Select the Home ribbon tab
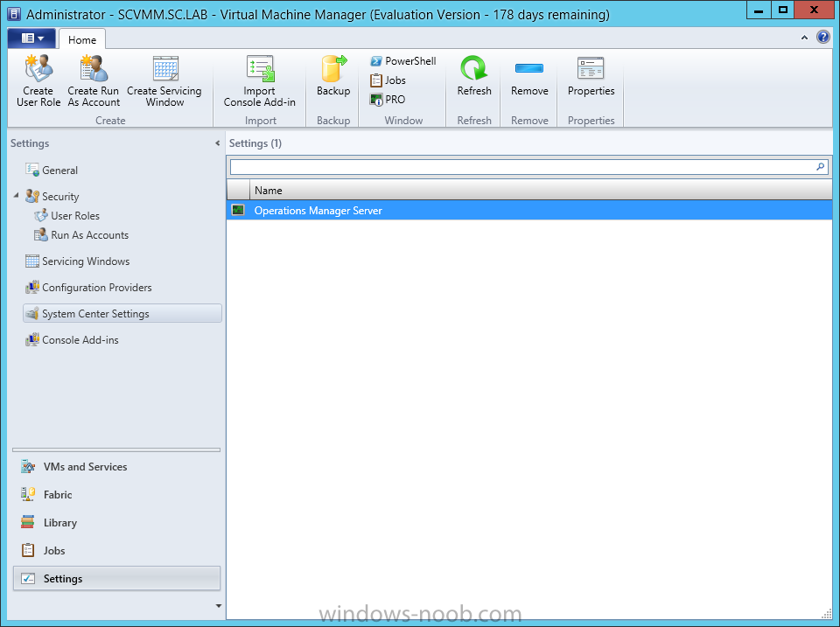This screenshot has height=627, width=840. tap(82, 39)
